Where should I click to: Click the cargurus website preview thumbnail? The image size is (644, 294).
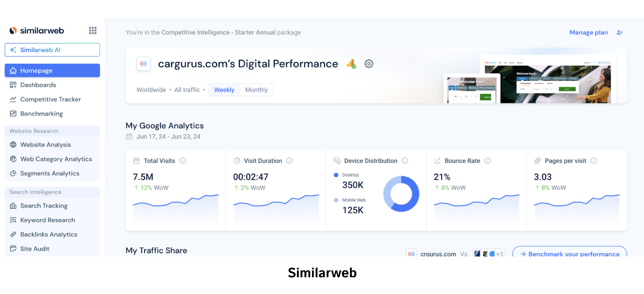tap(529, 79)
